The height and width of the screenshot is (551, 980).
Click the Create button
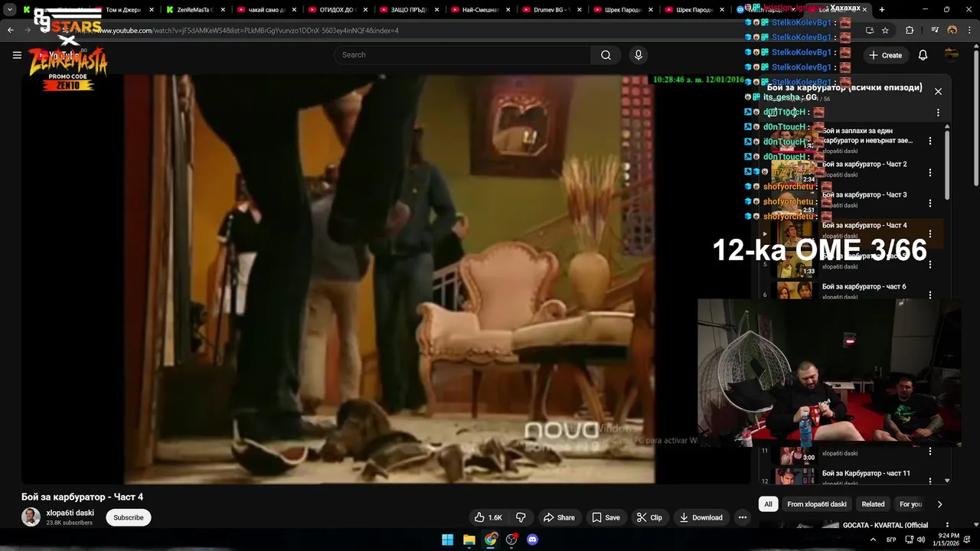[x=885, y=55]
